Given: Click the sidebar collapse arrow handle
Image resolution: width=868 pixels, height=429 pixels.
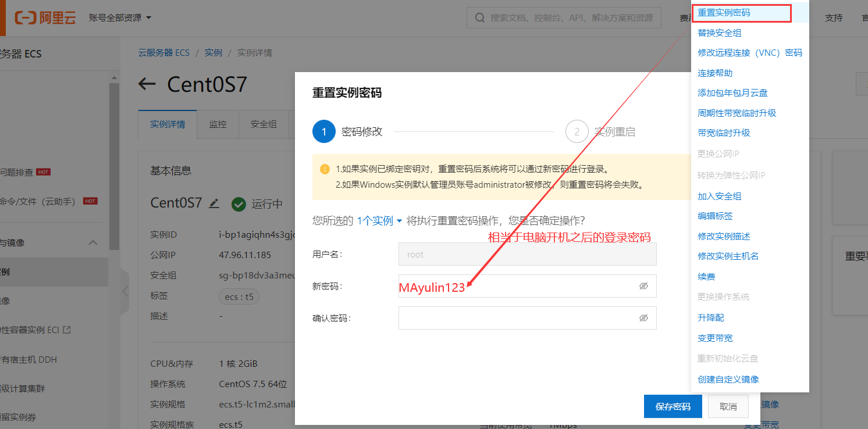Looking at the screenshot, I should (x=125, y=291).
